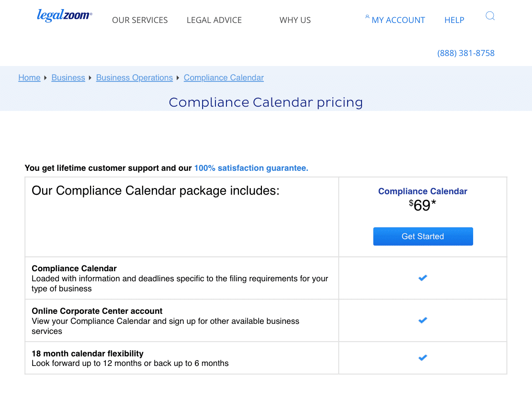
Task: Navigate to Business breadcrumb
Action: coord(68,77)
